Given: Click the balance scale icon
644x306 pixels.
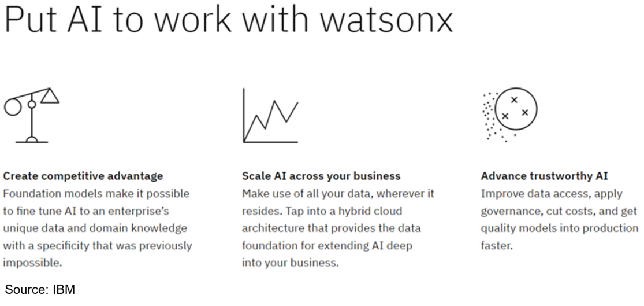Looking at the screenshot, I should [x=32, y=117].
